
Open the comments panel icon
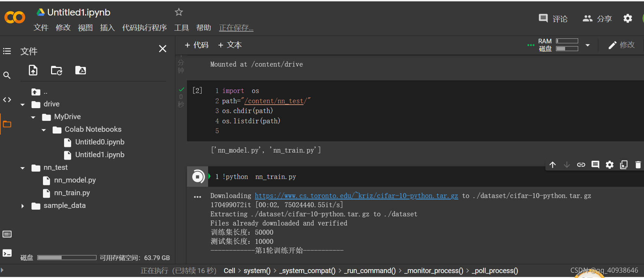pyautogui.click(x=543, y=18)
